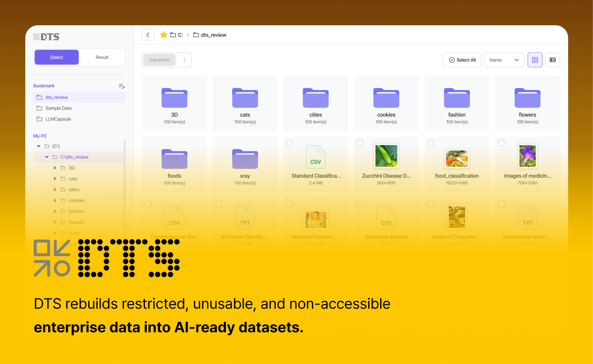The image size is (593, 364).
Task: Switch to the Select tab
Action: 56,57
